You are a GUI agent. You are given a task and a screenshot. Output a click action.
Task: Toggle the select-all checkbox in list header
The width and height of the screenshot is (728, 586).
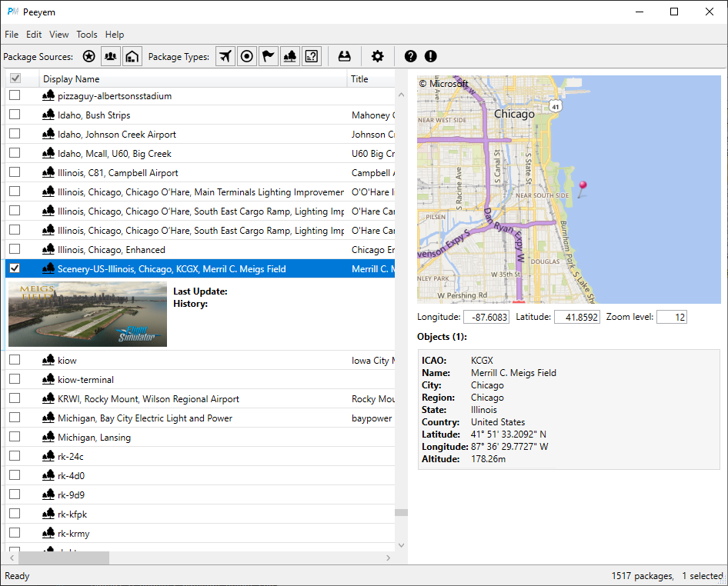coord(15,78)
